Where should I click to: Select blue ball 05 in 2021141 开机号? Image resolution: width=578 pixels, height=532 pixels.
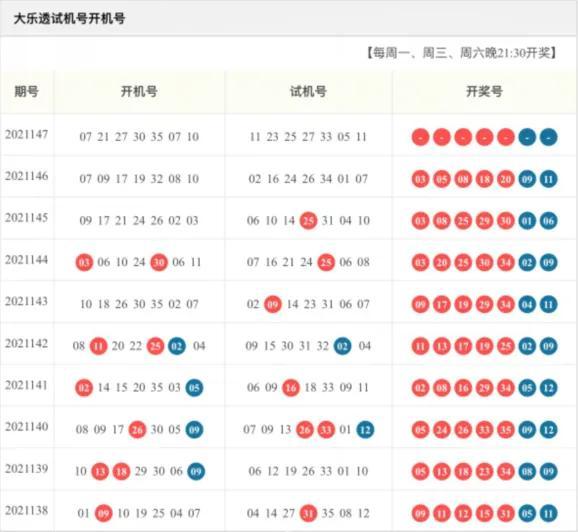click(x=194, y=388)
